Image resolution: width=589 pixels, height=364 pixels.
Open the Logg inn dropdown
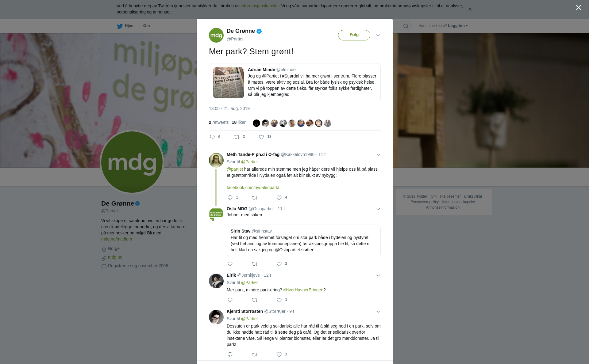point(458,26)
